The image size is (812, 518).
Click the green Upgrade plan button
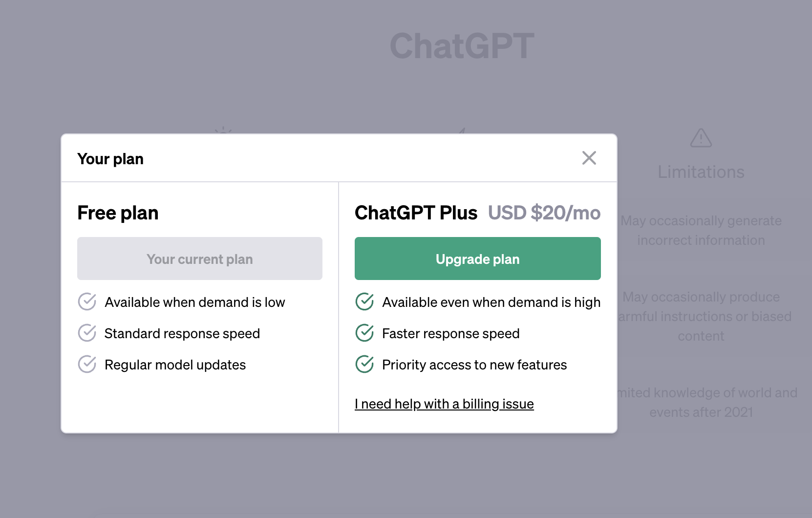pyautogui.click(x=477, y=259)
